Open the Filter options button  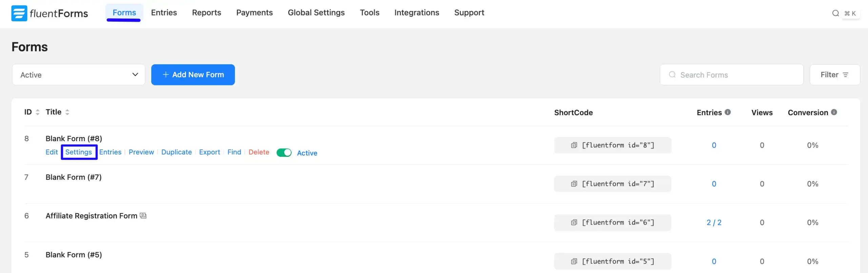834,75
